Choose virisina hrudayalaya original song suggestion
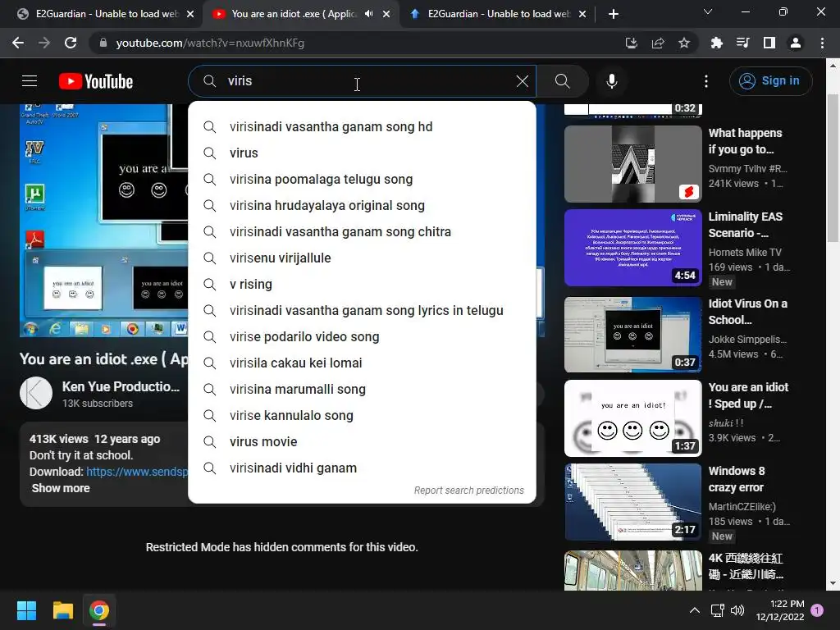The width and height of the screenshot is (840, 630). pos(362,205)
